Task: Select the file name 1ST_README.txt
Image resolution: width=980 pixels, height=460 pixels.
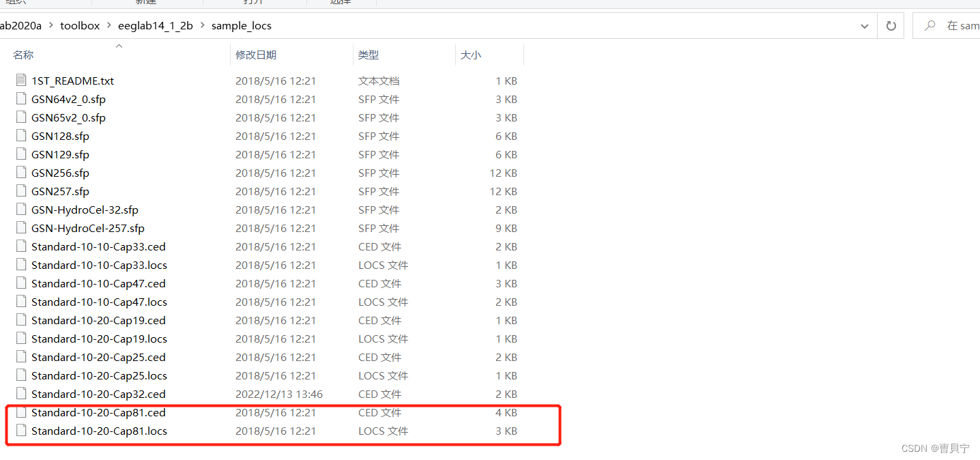Action: [72, 81]
